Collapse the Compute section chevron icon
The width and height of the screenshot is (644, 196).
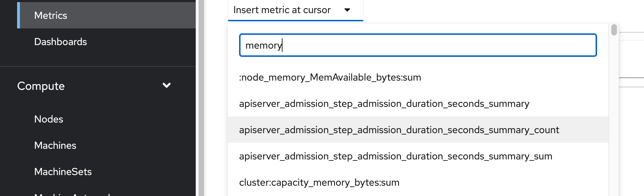pyautogui.click(x=167, y=85)
